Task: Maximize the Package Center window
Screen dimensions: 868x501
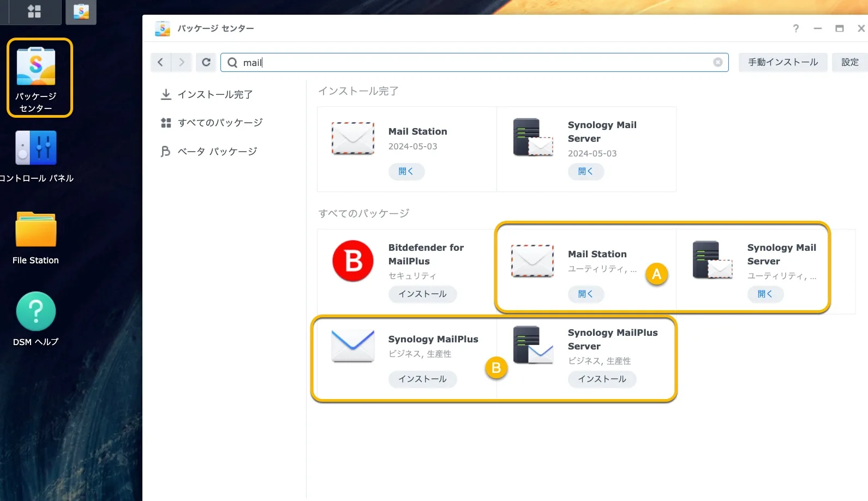Action: click(840, 28)
